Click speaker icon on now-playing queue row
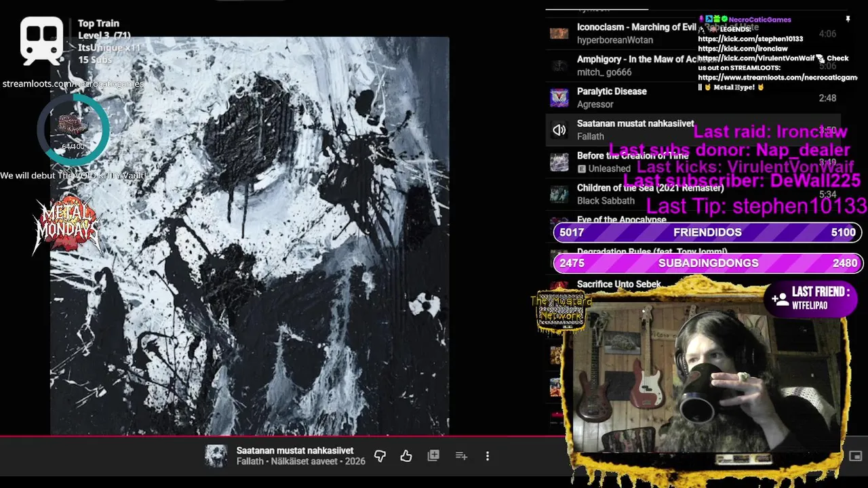Viewport: 868px width, 488px height. pos(559,130)
